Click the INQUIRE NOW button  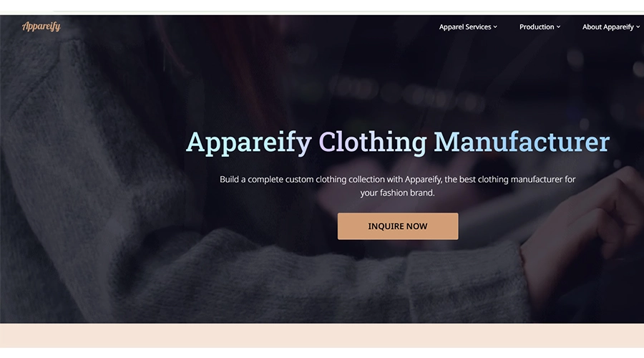click(x=398, y=226)
